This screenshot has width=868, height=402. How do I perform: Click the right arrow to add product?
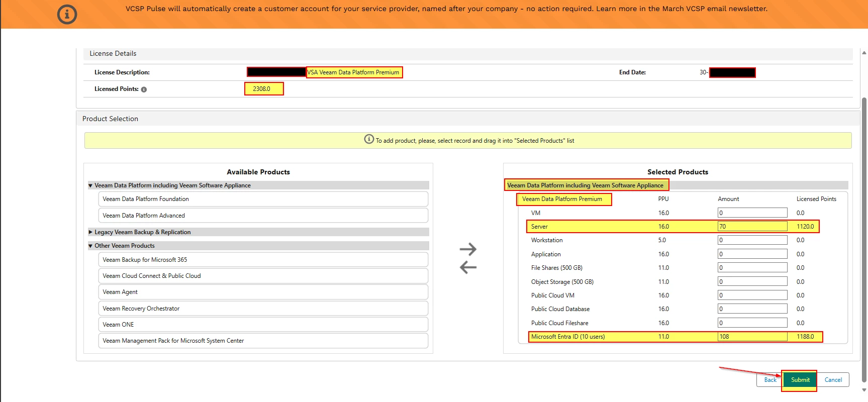(468, 249)
